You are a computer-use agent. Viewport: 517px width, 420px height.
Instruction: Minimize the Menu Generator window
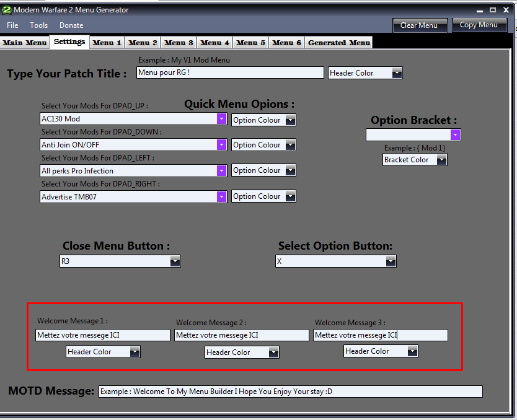[x=480, y=10]
